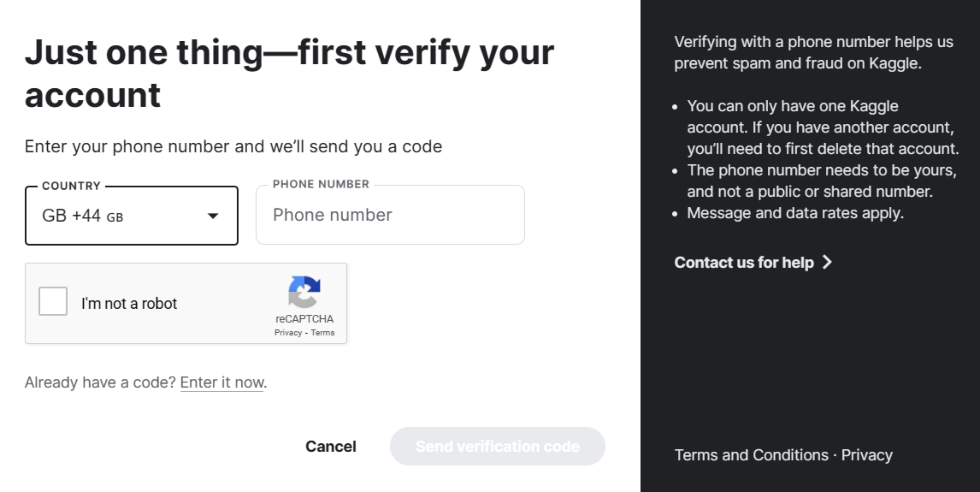Viewport: 980px width, 492px height.
Task: Click the reCAPTCHA logo icon
Action: (x=304, y=292)
